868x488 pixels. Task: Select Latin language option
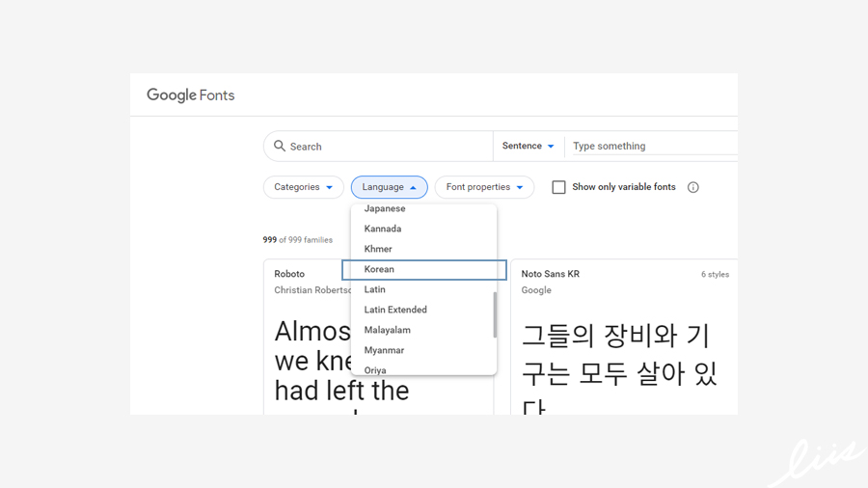click(422, 289)
